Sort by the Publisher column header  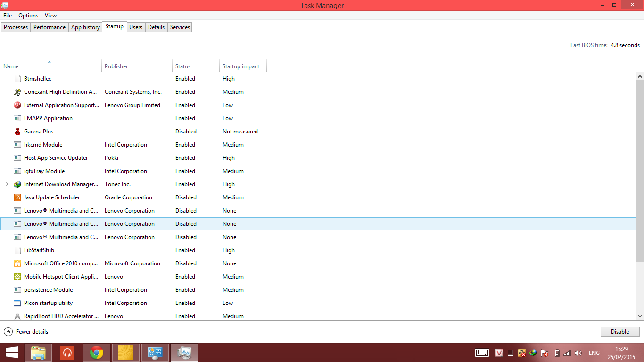[137, 66]
